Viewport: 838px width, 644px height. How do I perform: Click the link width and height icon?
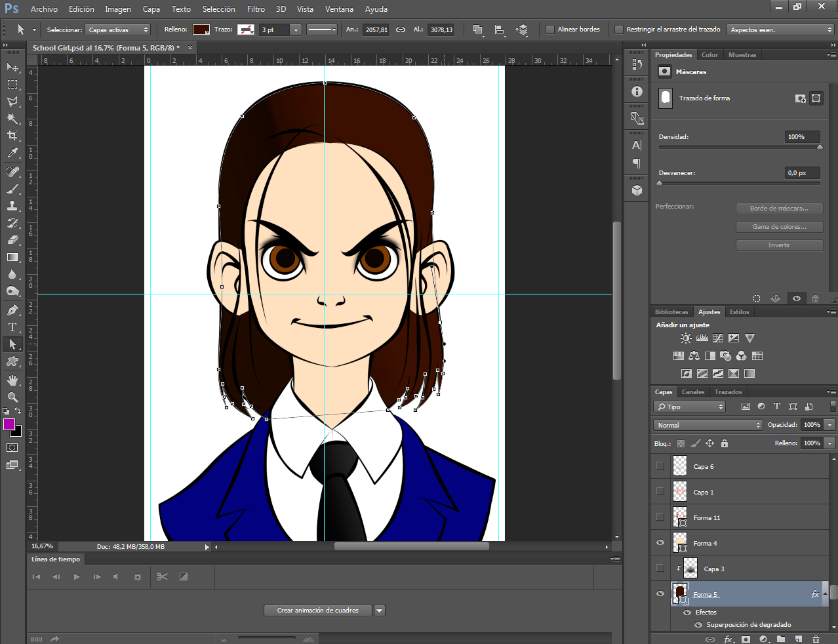[x=401, y=30]
